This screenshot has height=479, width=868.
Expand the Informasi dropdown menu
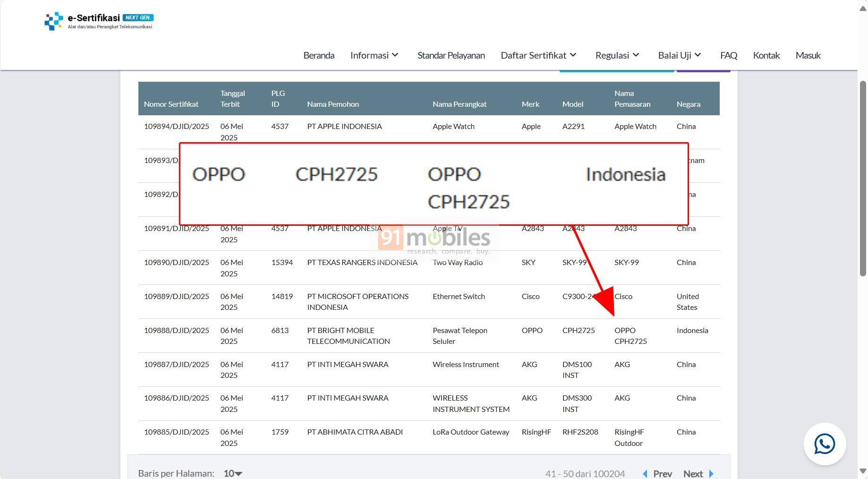(374, 55)
